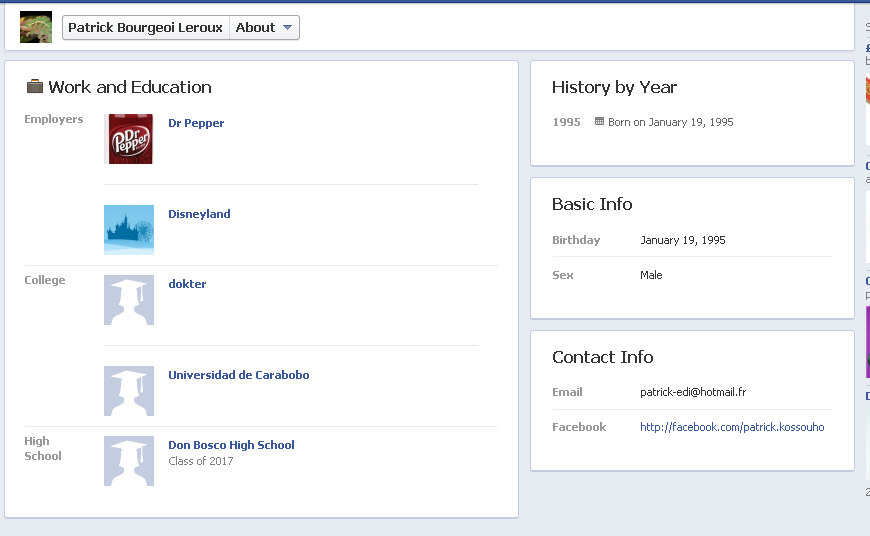Click the Don Bosco High School icon
Screen dimensions: 870x536
click(x=129, y=461)
